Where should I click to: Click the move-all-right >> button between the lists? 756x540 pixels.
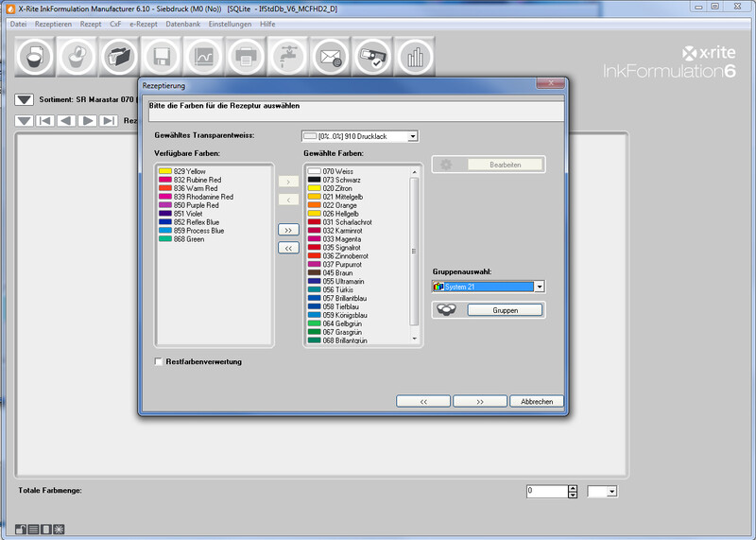[x=288, y=229]
